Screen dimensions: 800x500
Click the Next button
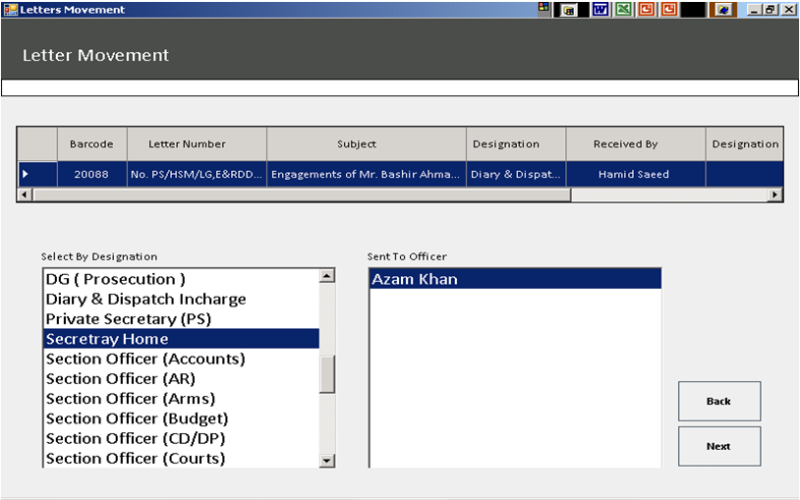point(719,446)
